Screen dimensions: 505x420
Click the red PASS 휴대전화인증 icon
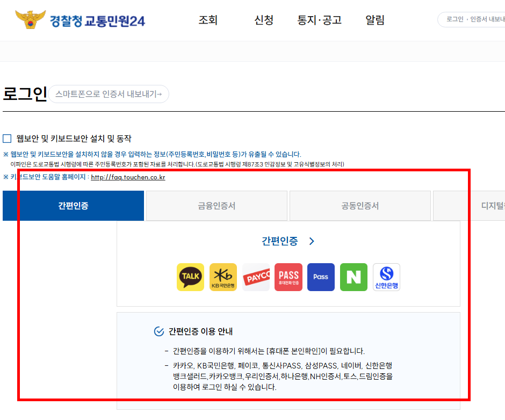[x=288, y=277]
